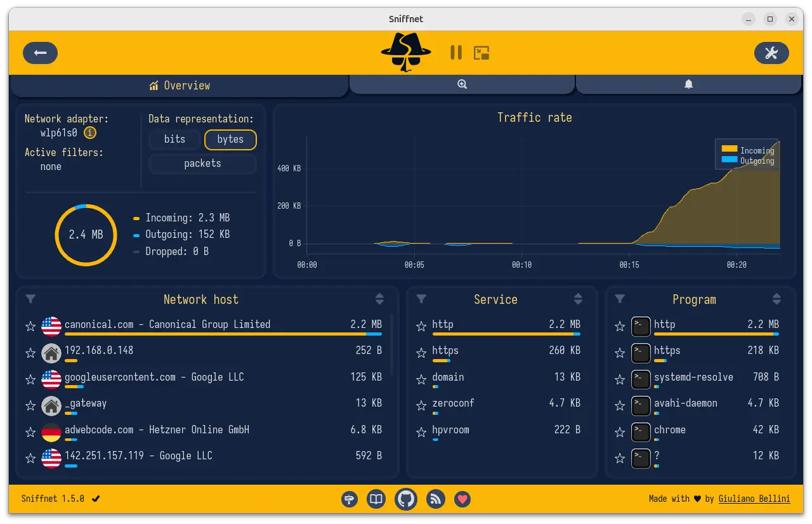Screen dimensions: 812x524
Task: Click the network adapter info icon
Action: (x=90, y=133)
